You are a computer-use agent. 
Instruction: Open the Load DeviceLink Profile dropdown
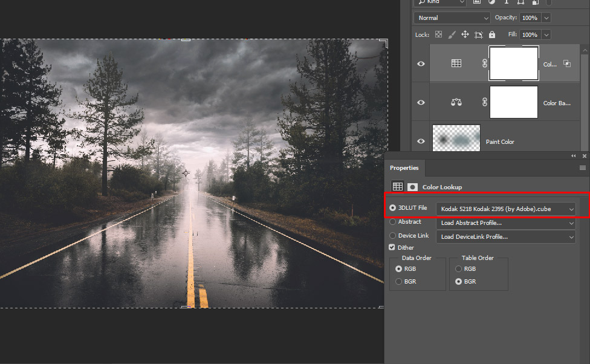(505, 236)
